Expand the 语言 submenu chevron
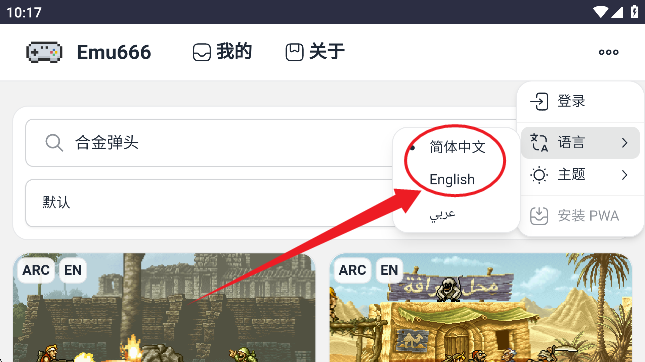 click(x=624, y=143)
